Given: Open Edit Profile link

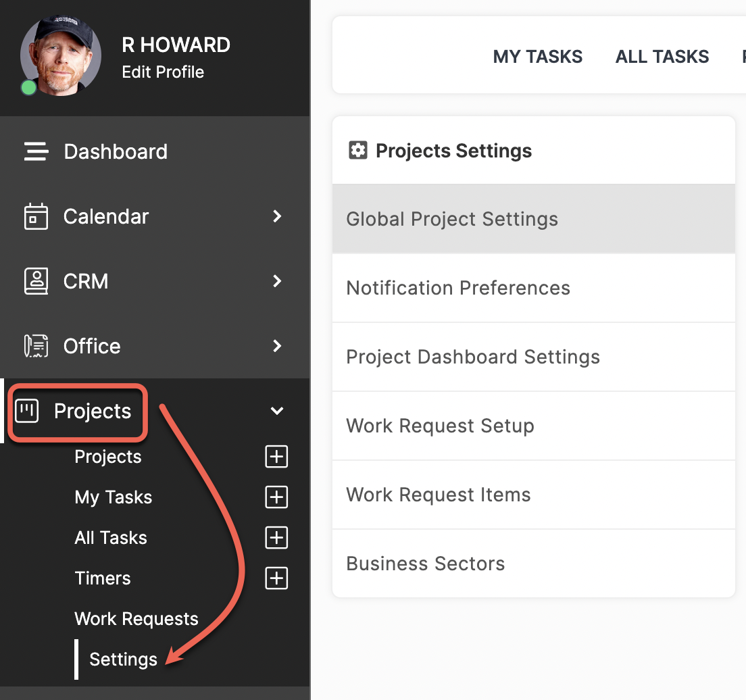Looking at the screenshot, I should coord(163,72).
